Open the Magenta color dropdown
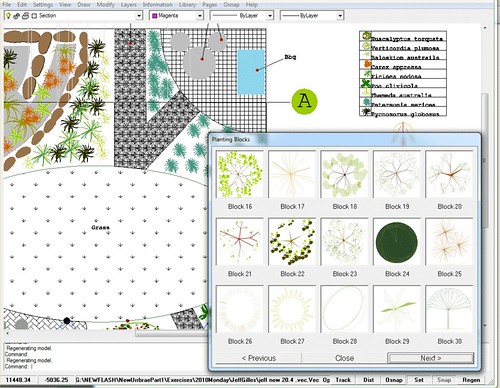Image resolution: width=500 pixels, height=388 pixels. [199, 16]
